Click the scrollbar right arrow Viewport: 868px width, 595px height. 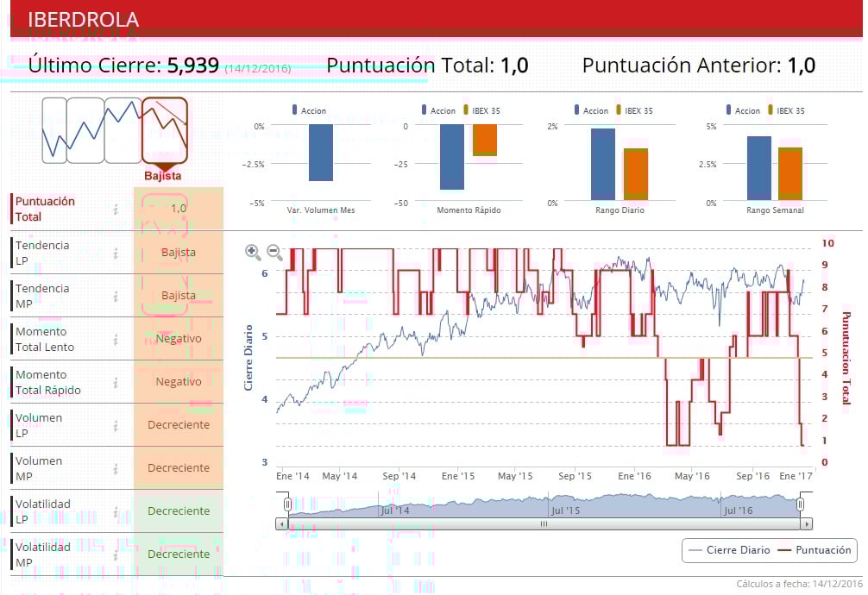(807, 523)
